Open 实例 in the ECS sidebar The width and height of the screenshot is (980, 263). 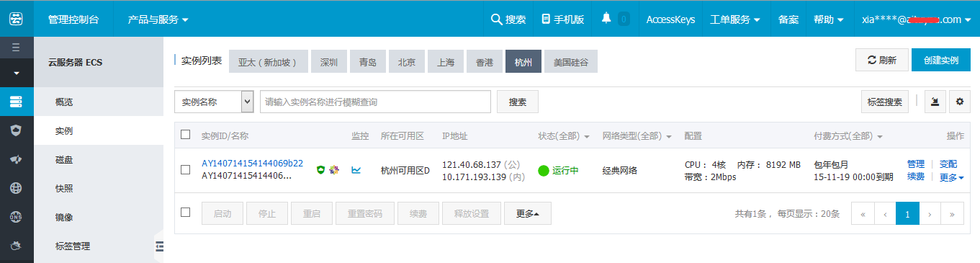click(99, 130)
